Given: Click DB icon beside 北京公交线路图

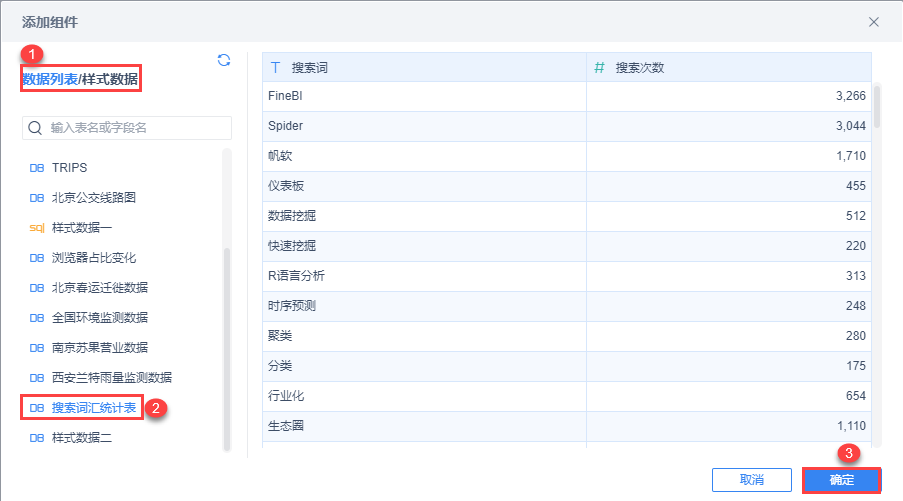Looking at the screenshot, I should pos(37,198).
